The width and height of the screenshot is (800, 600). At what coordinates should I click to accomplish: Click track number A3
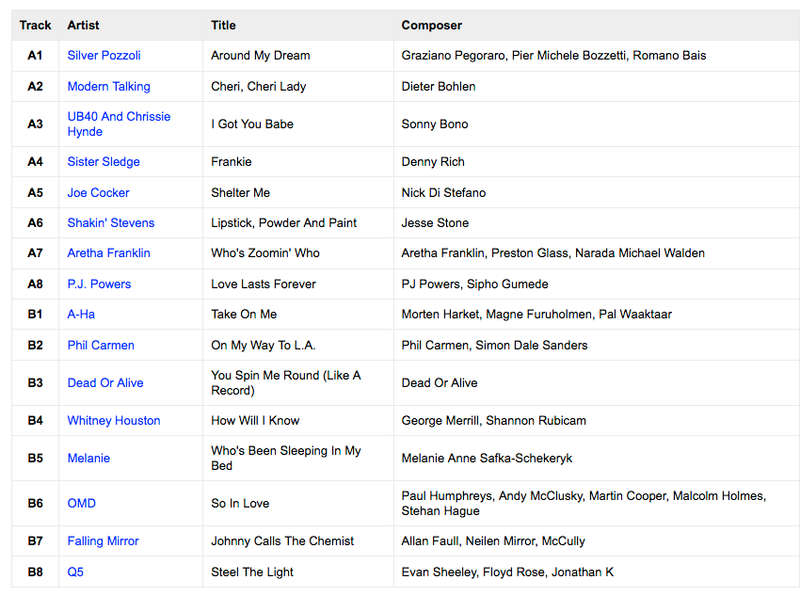(x=35, y=124)
